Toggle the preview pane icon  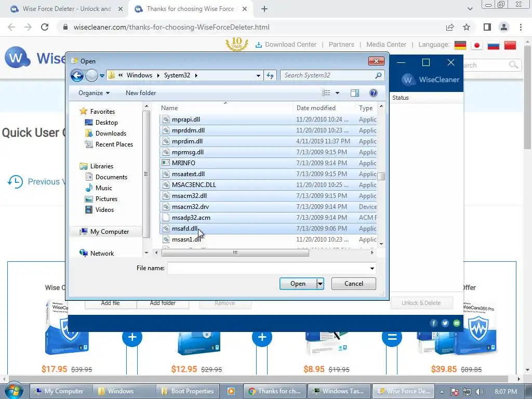pos(355,93)
